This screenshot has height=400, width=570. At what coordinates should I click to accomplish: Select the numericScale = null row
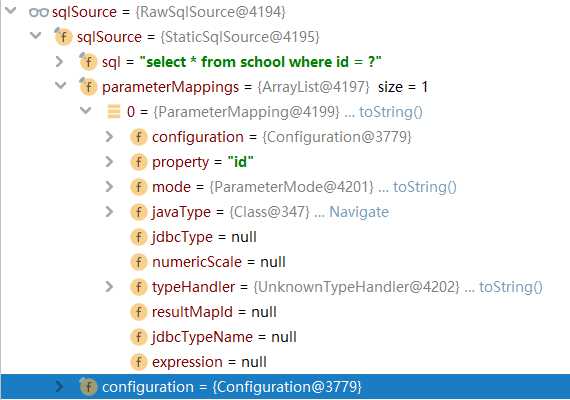tap(285, 262)
